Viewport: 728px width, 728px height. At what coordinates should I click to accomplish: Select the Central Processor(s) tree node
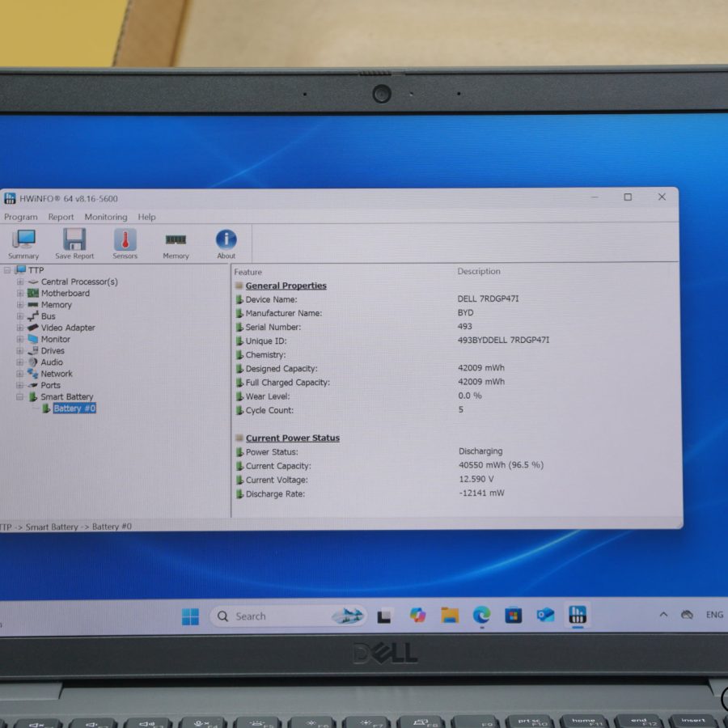pos(79,281)
